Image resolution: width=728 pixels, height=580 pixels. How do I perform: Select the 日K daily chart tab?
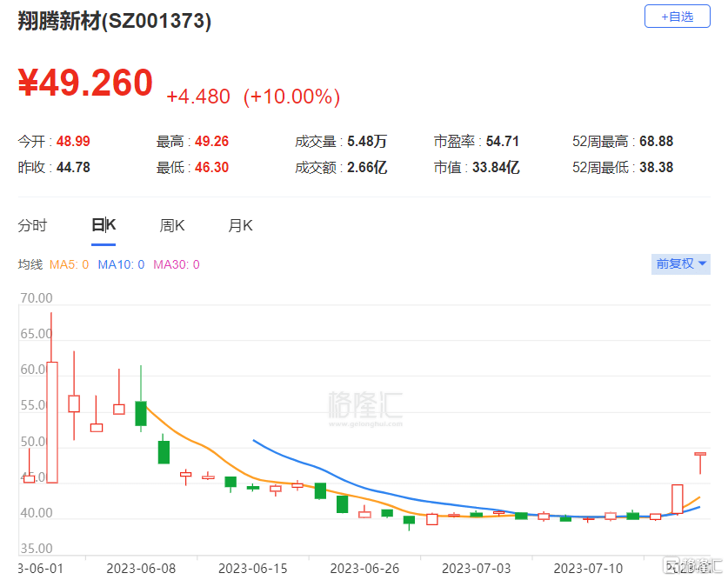click(104, 225)
